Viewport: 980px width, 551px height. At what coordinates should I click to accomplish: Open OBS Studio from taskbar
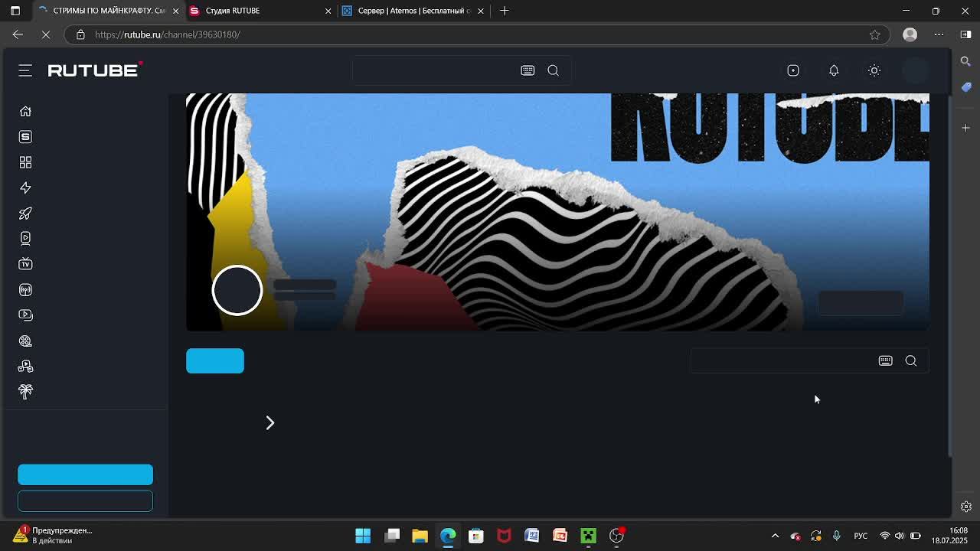[616, 536]
